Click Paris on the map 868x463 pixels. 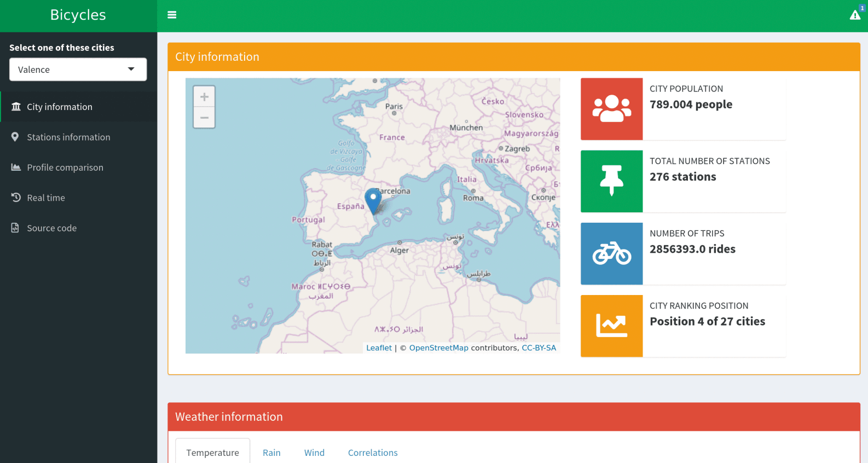pyautogui.click(x=394, y=107)
